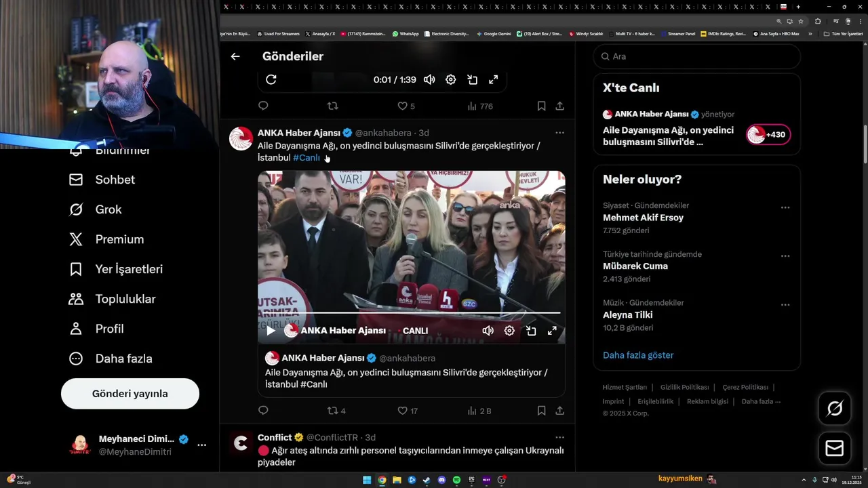The image size is (868, 488).
Task: Open more options on the Conflict post
Action: (559, 438)
